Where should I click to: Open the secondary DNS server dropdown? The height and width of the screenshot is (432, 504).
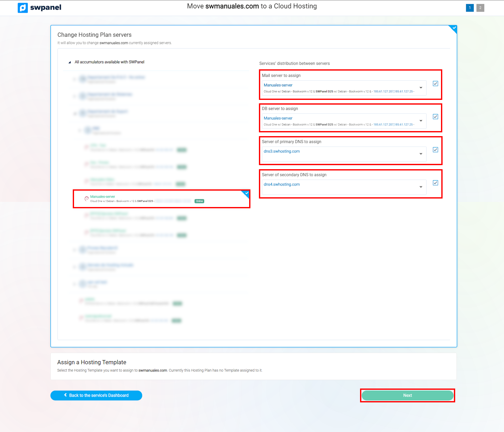click(x=344, y=187)
